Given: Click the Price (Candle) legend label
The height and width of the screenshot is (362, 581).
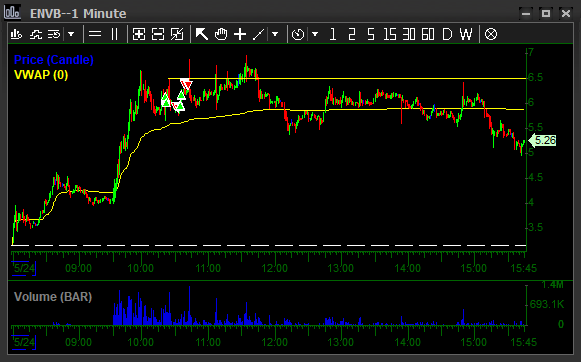Looking at the screenshot, I should click(x=54, y=60).
